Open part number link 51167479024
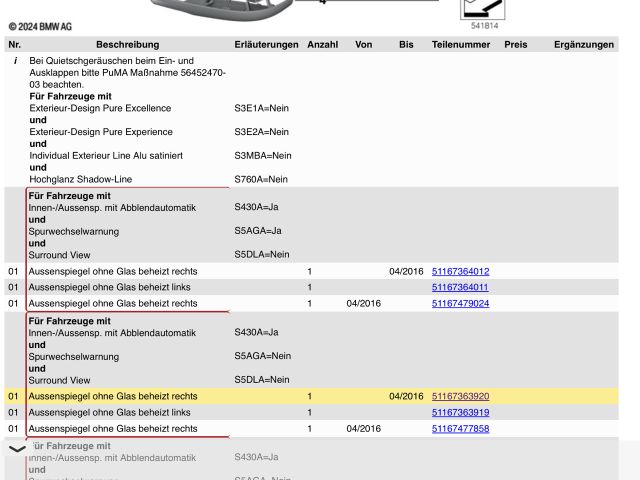 460,303
